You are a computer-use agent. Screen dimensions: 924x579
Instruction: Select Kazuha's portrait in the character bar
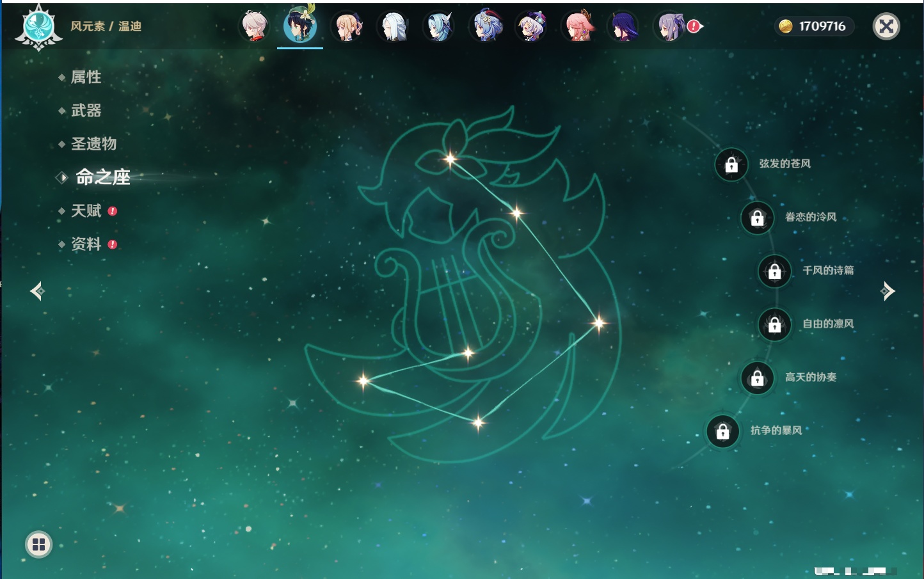[254, 26]
